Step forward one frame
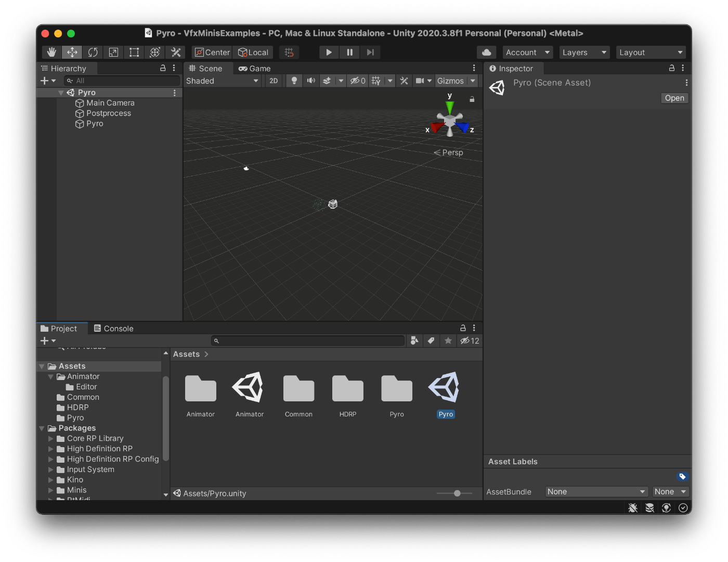The image size is (728, 562). 370,52
